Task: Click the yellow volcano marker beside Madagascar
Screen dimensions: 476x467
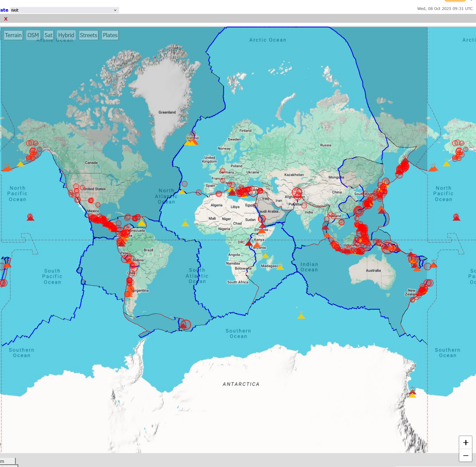Action: [280, 267]
